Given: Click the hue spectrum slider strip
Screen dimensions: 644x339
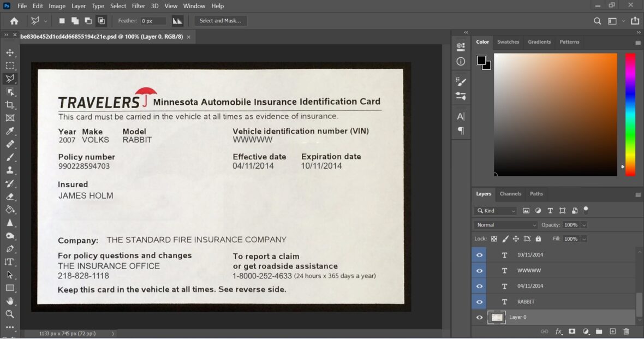Looking at the screenshot, I should point(630,115).
